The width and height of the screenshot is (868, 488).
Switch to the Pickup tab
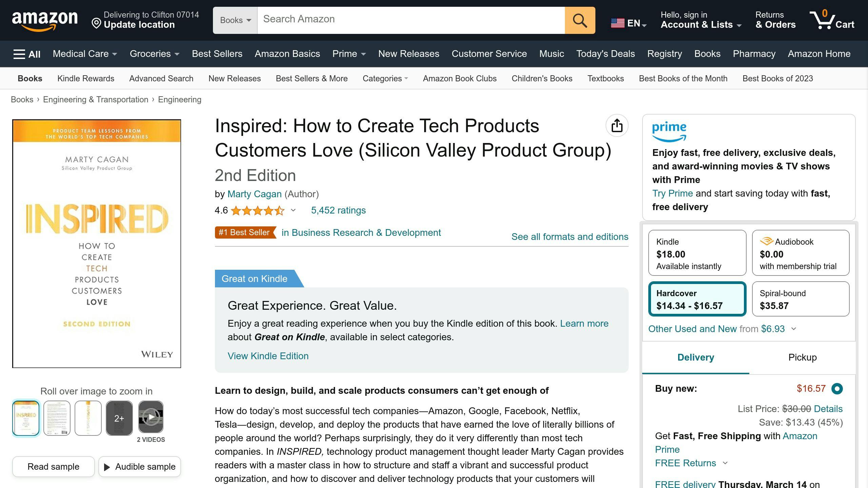(x=802, y=358)
